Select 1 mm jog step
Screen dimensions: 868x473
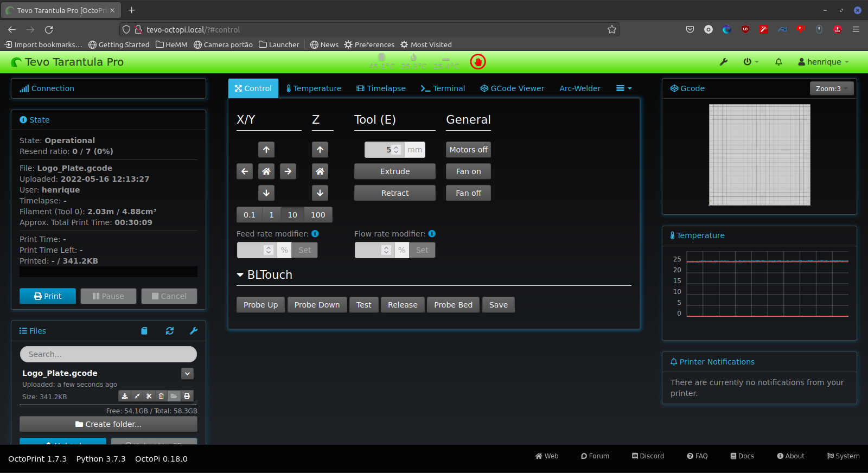point(272,215)
